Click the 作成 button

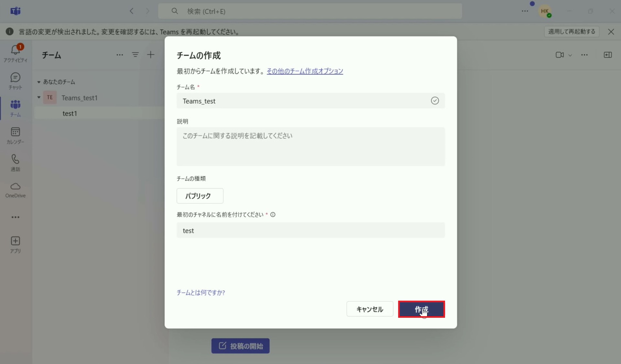coord(421,309)
